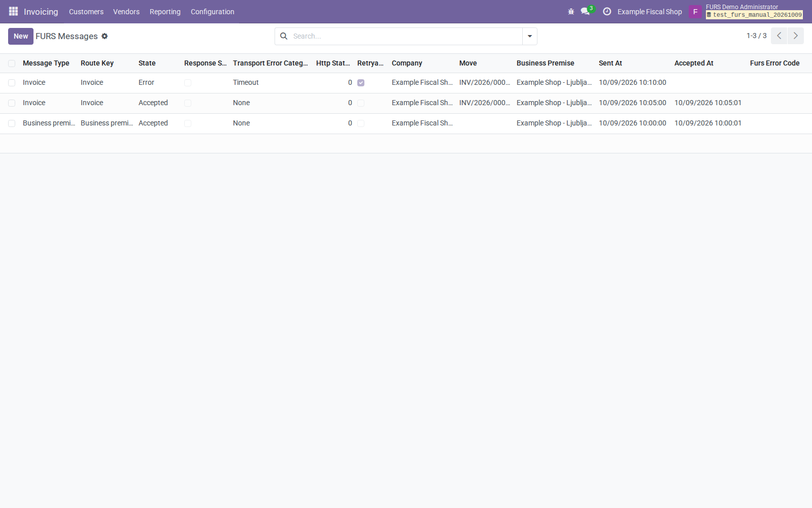Open the Vendors menu
Screen dimensions: 812x508
click(x=126, y=12)
